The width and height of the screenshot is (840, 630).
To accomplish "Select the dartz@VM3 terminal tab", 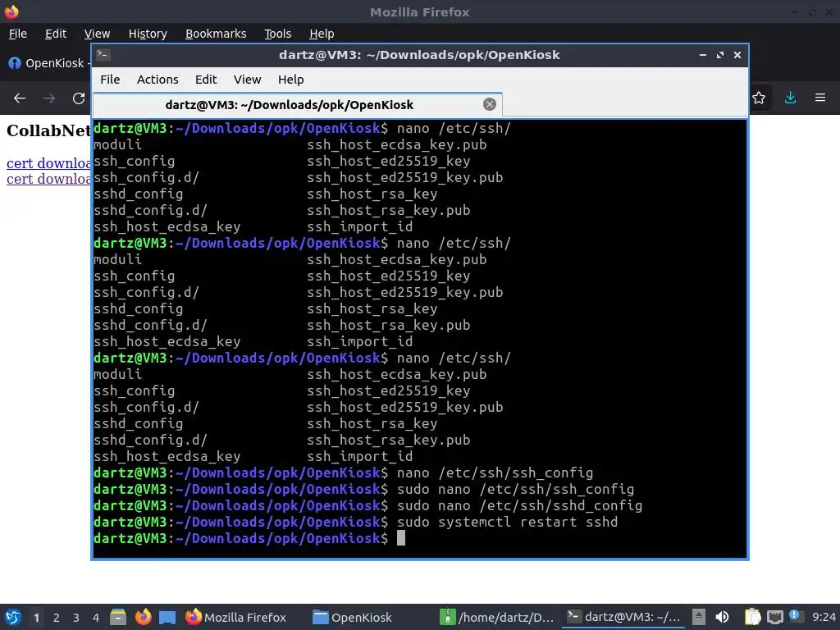I will pyautogui.click(x=297, y=104).
